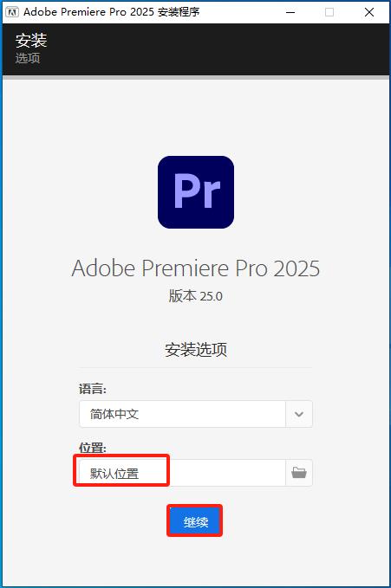Screen dimensions: 391x588
Task: Click the empty area right of 默认位置 text
Action: 227,473
